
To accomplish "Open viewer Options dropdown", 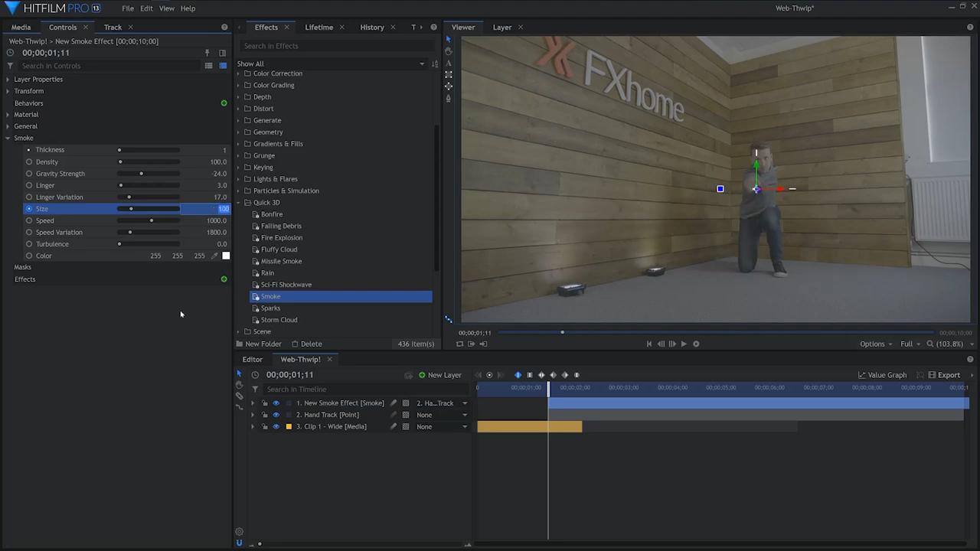I will point(877,344).
